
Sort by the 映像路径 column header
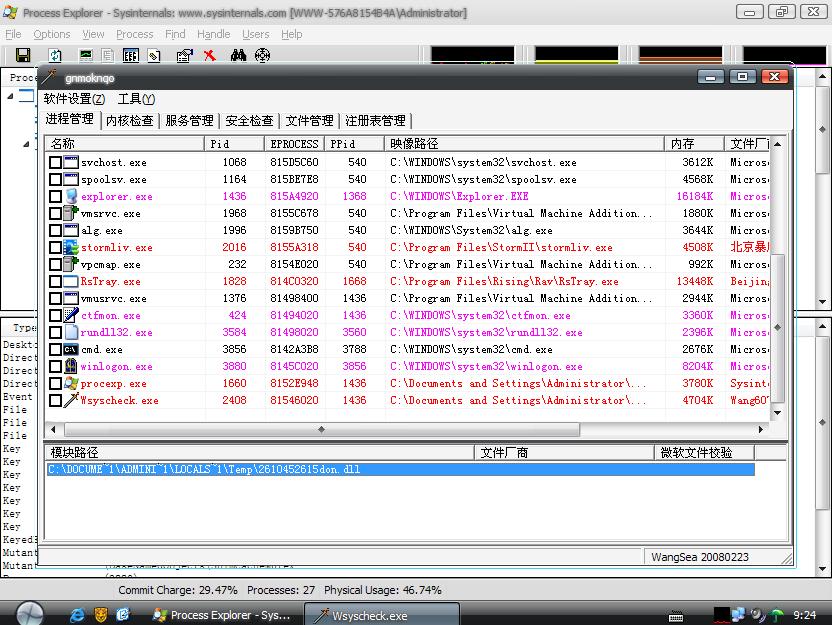pyautogui.click(x=524, y=144)
